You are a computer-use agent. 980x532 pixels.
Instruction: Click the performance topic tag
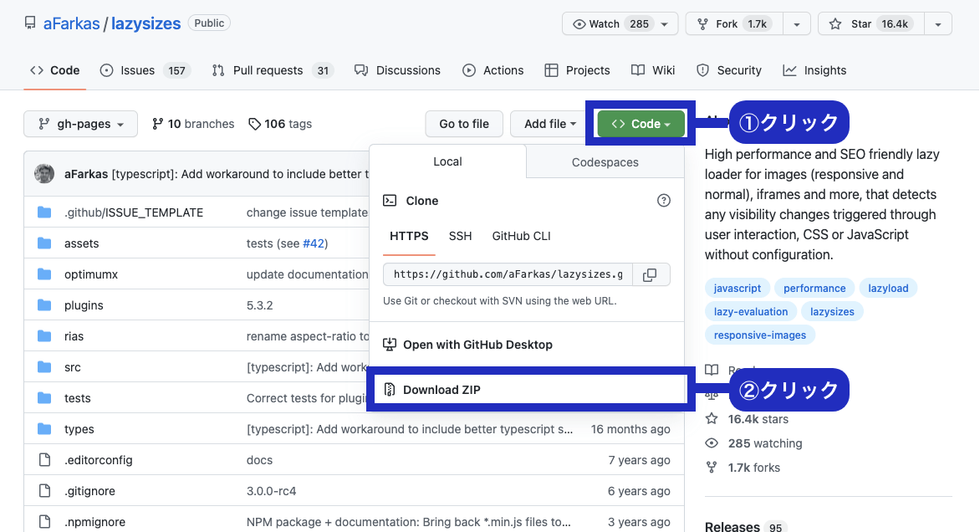click(814, 289)
